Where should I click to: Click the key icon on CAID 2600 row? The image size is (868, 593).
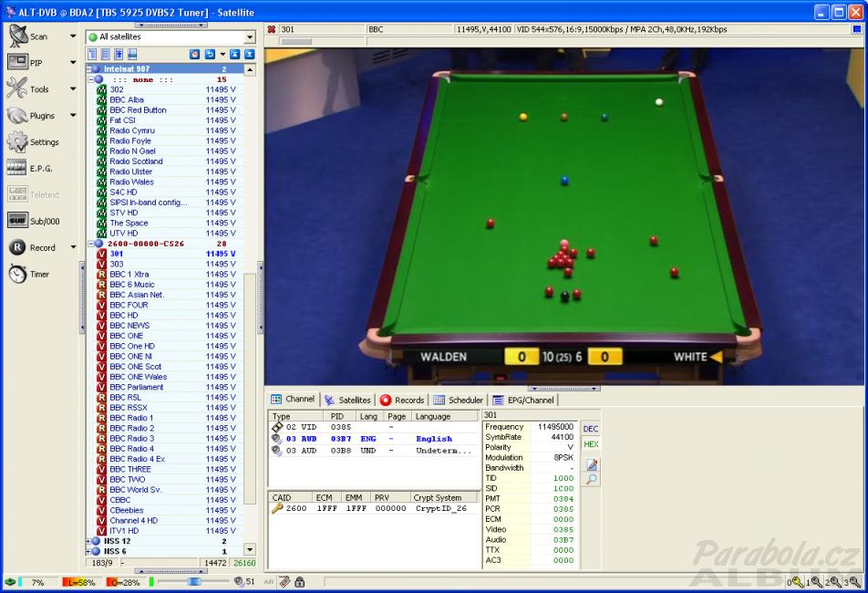[x=277, y=508]
